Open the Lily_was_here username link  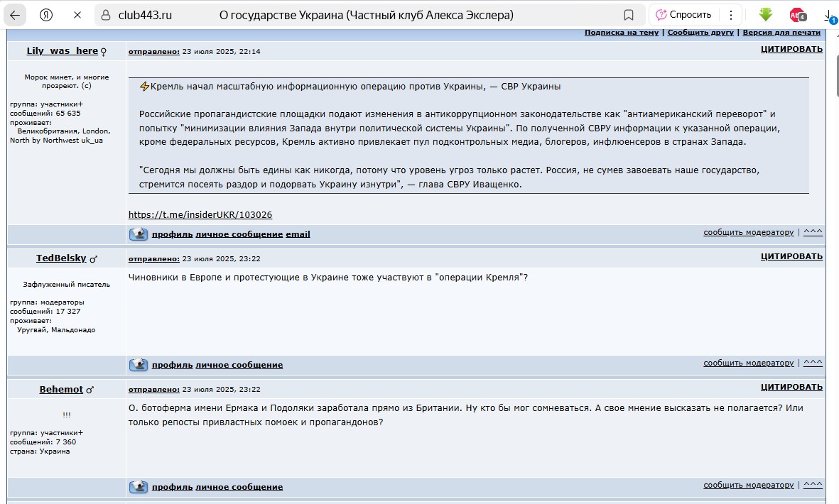click(x=62, y=51)
